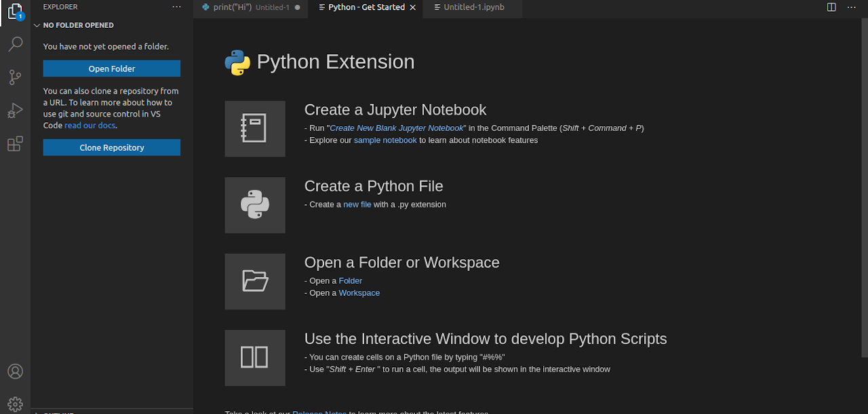Screen dimensions: 868x414
Task: Select the Python - Get Started tab
Action: 367,7
